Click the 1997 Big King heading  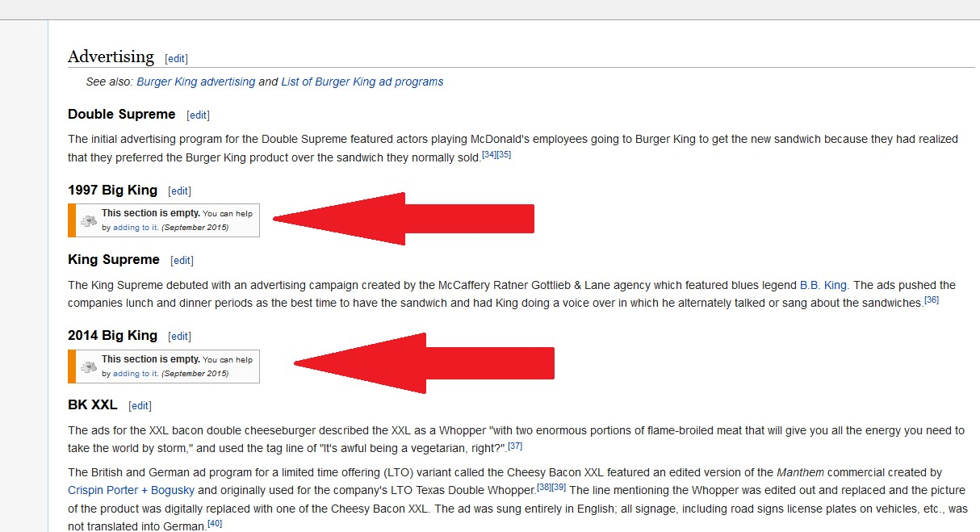coord(112,191)
